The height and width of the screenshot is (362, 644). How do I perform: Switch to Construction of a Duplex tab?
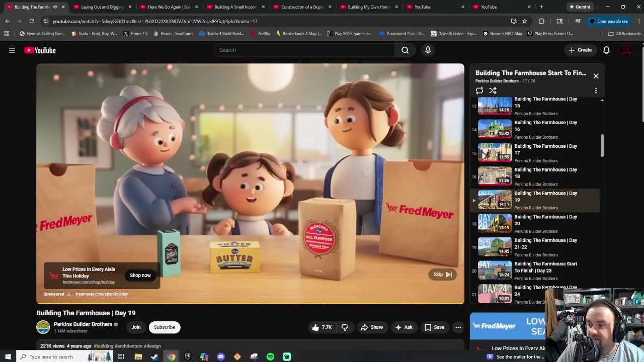click(x=302, y=7)
